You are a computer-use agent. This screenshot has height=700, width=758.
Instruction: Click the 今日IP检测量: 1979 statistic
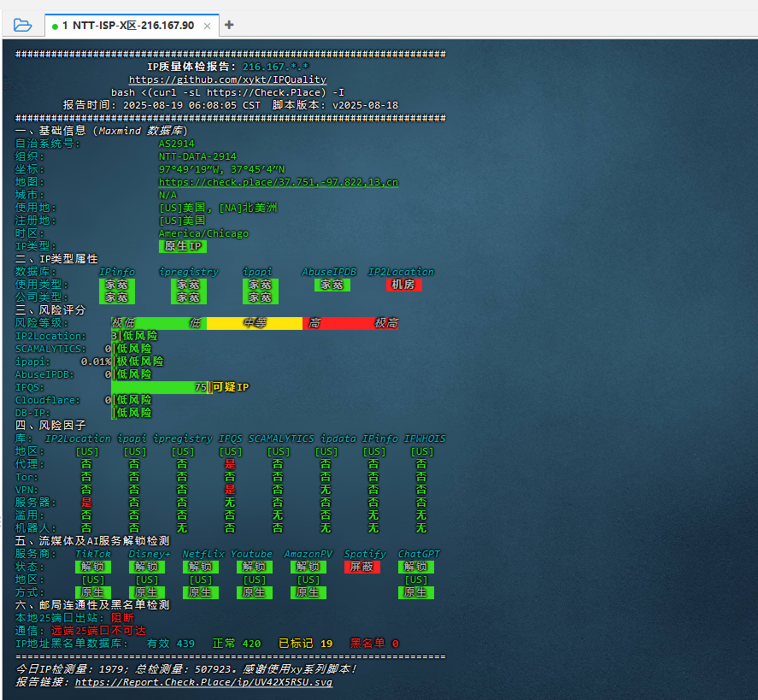(x=72, y=669)
